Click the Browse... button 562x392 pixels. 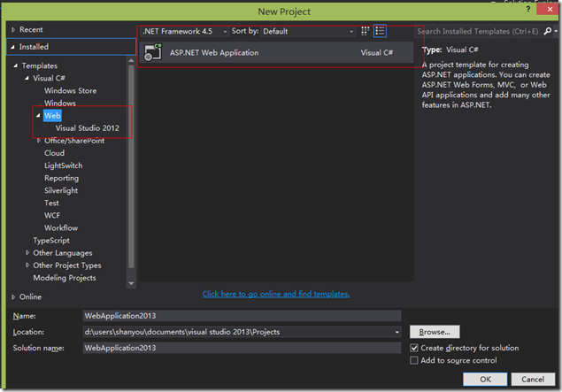tap(435, 332)
